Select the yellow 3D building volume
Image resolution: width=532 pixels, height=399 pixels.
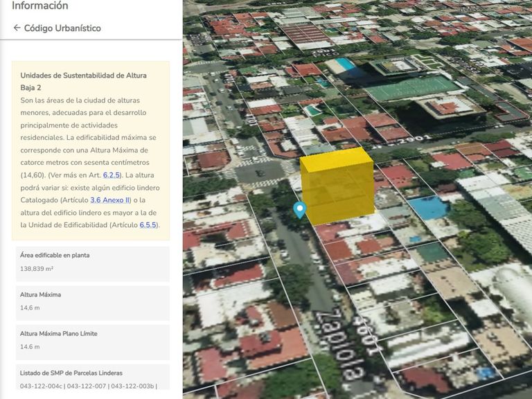click(x=337, y=186)
